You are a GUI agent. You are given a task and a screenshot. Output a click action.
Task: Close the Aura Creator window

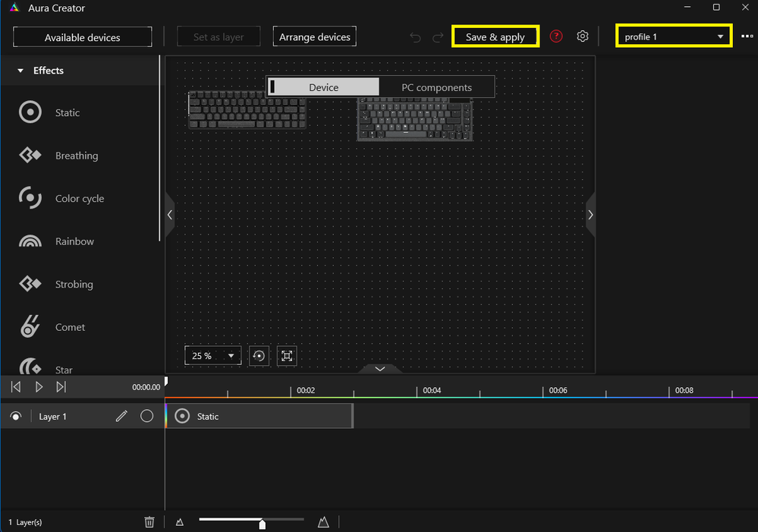click(x=745, y=8)
